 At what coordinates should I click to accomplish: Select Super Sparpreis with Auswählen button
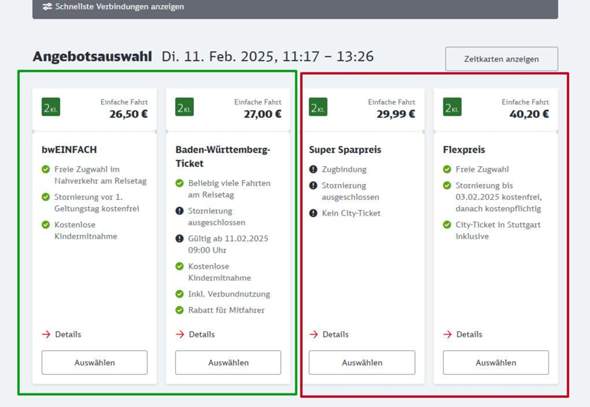pyautogui.click(x=362, y=363)
